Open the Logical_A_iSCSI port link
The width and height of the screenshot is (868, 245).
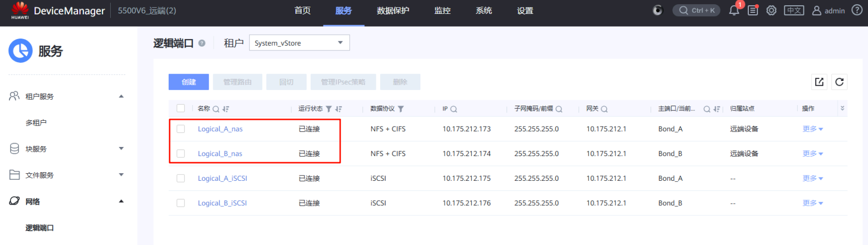point(222,178)
